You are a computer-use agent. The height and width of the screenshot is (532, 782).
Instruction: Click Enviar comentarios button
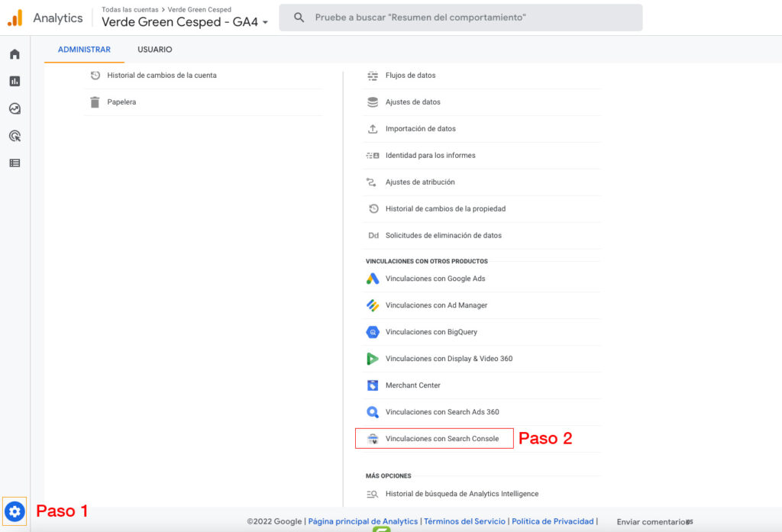(x=652, y=522)
